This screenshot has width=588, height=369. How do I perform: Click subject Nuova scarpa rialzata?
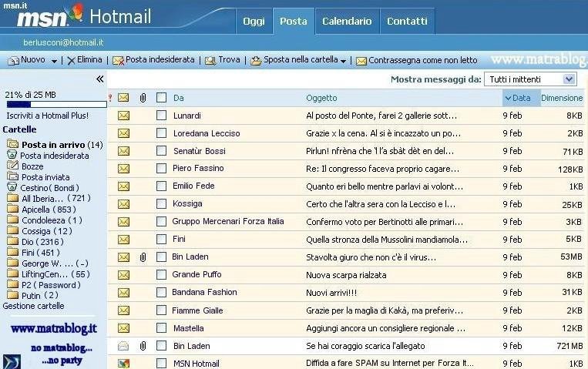tap(346, 275)
